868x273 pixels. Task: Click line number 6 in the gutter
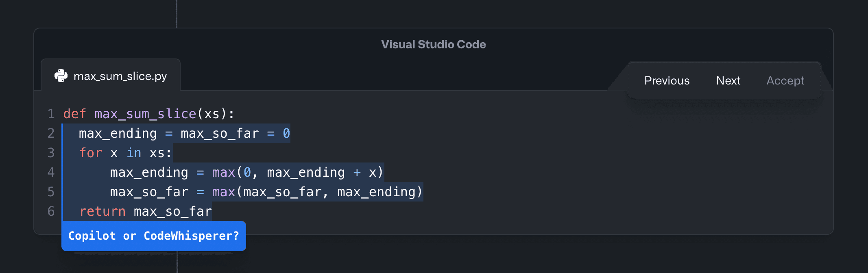[51, 211]
